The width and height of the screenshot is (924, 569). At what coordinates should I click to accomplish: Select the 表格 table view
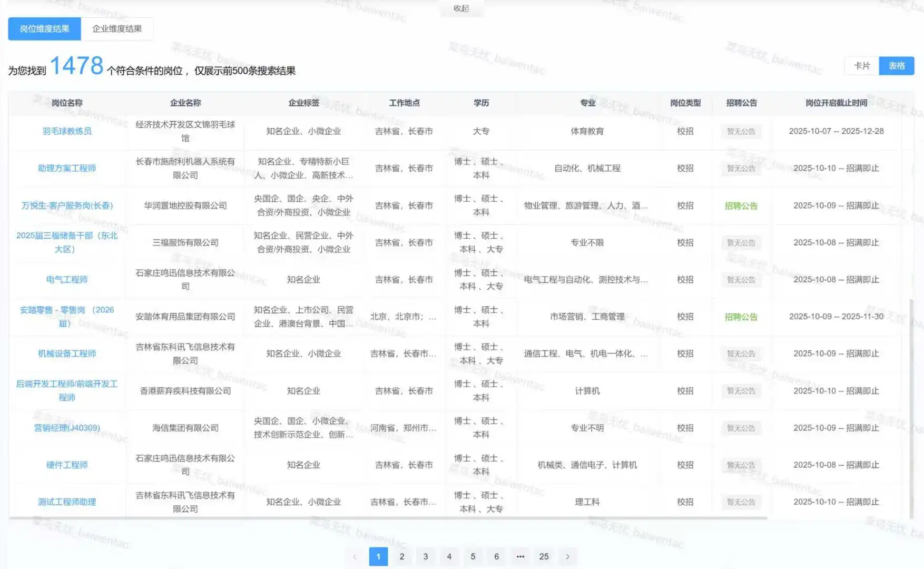pyautogui.click(x=897, y=66)
